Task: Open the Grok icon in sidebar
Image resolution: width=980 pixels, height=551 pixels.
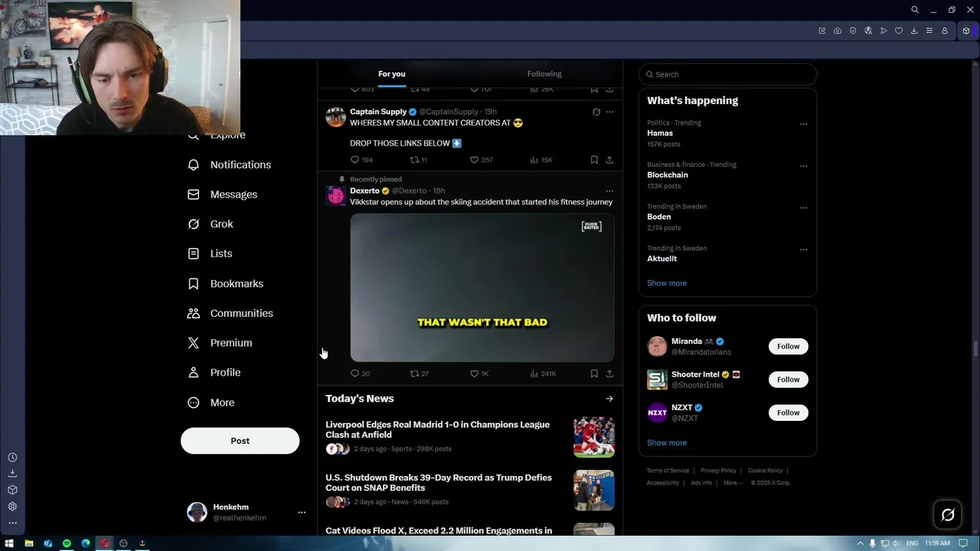Action: point(194,224)
